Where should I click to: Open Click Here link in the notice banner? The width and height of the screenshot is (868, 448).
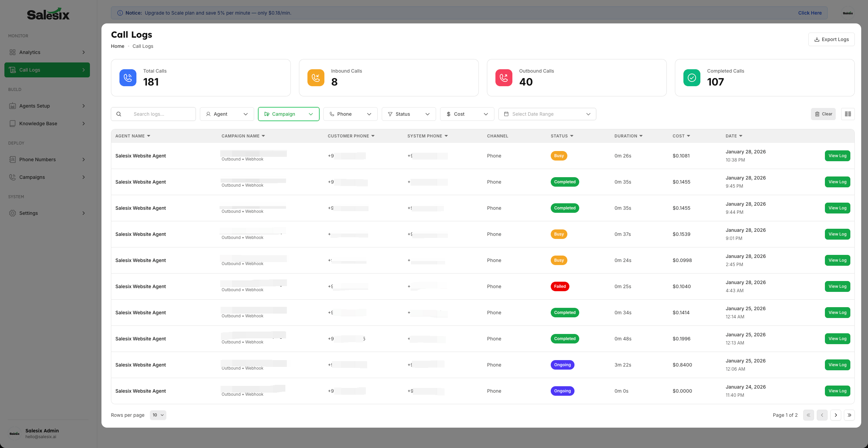click(810, 13)
